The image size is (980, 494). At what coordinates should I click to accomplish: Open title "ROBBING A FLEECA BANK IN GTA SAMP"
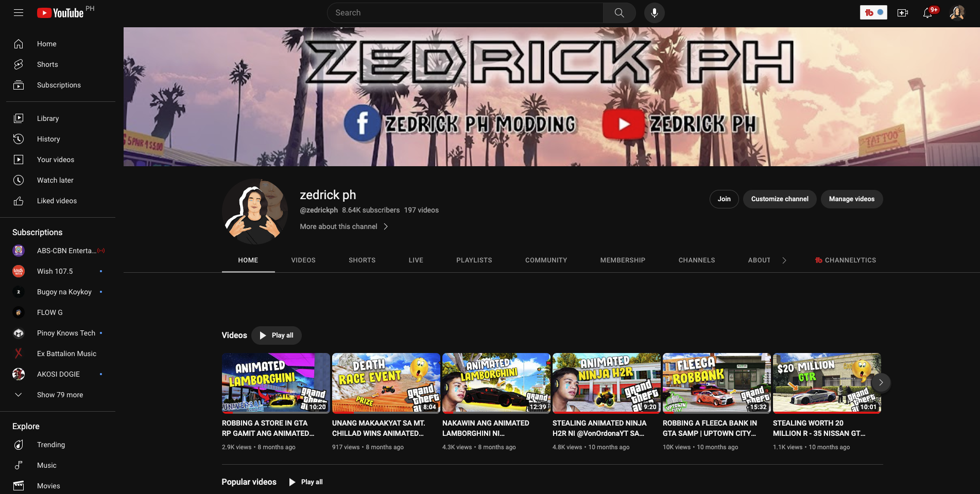tap(710, 428)
